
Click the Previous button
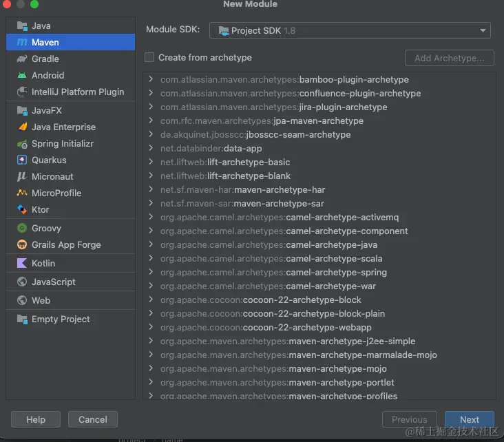coord(409,419)
